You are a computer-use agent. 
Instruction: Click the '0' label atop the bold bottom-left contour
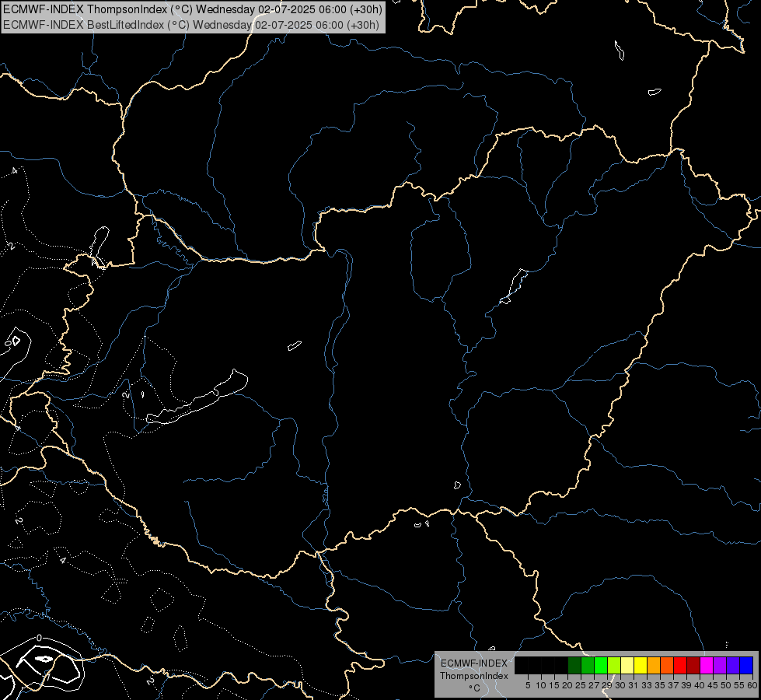[x=40, y=638]
